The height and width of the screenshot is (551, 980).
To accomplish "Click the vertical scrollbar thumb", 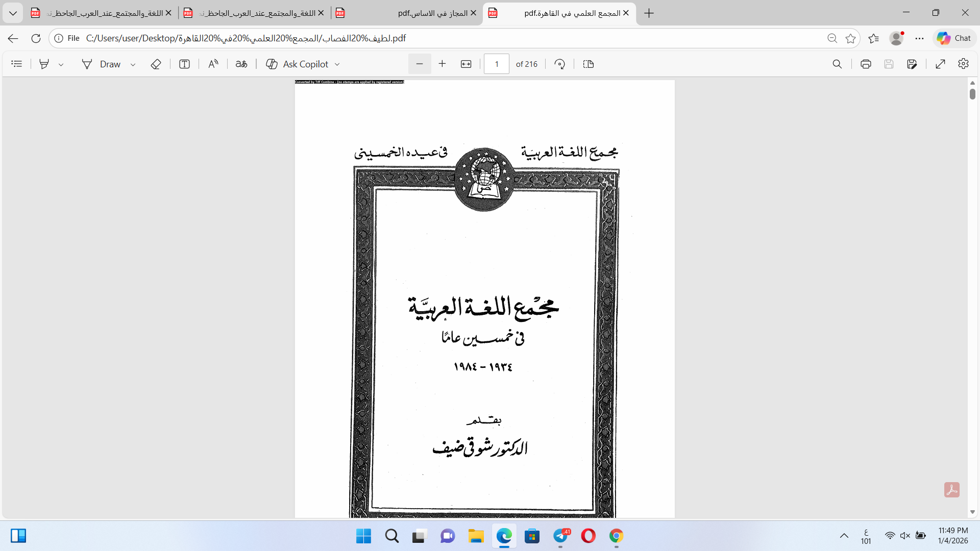I will (x=972, y=94).
